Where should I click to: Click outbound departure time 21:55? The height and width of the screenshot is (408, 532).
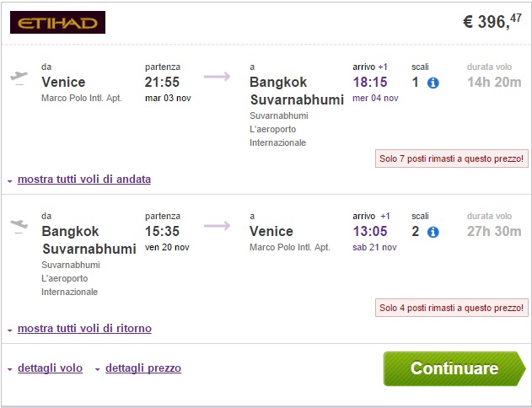tap(164, 82)
